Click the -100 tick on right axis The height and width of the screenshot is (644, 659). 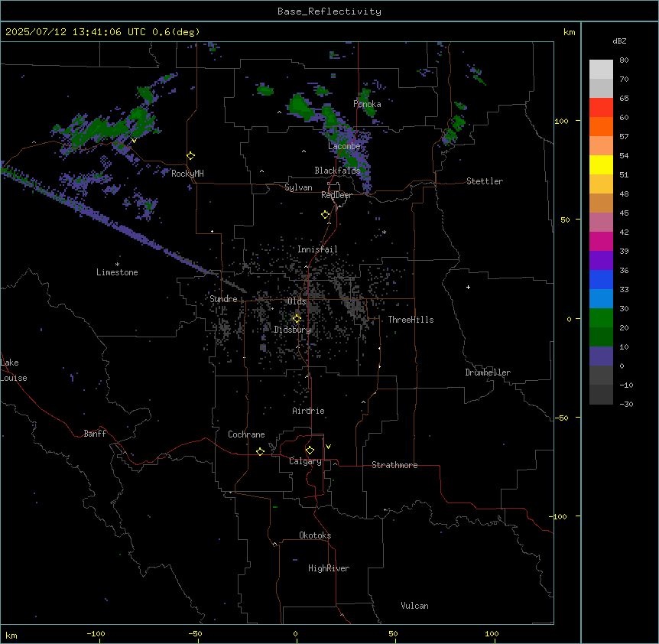click(x=559, y=516)
